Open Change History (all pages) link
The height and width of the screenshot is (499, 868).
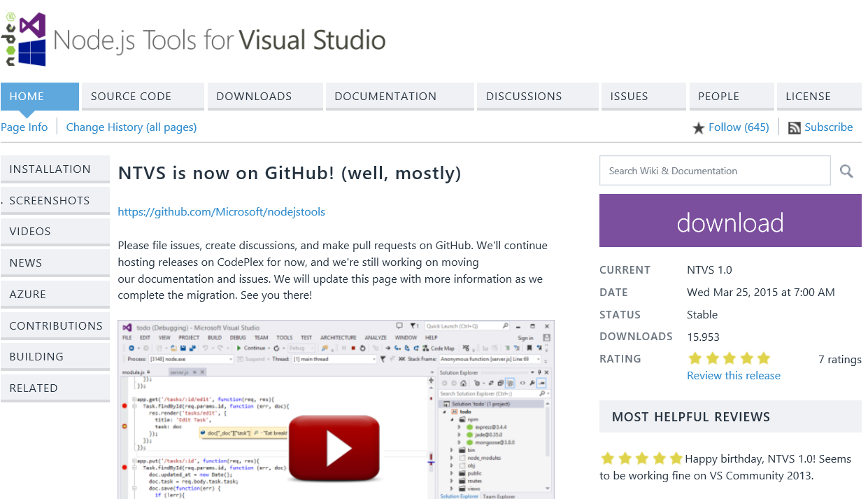[131, 127]
